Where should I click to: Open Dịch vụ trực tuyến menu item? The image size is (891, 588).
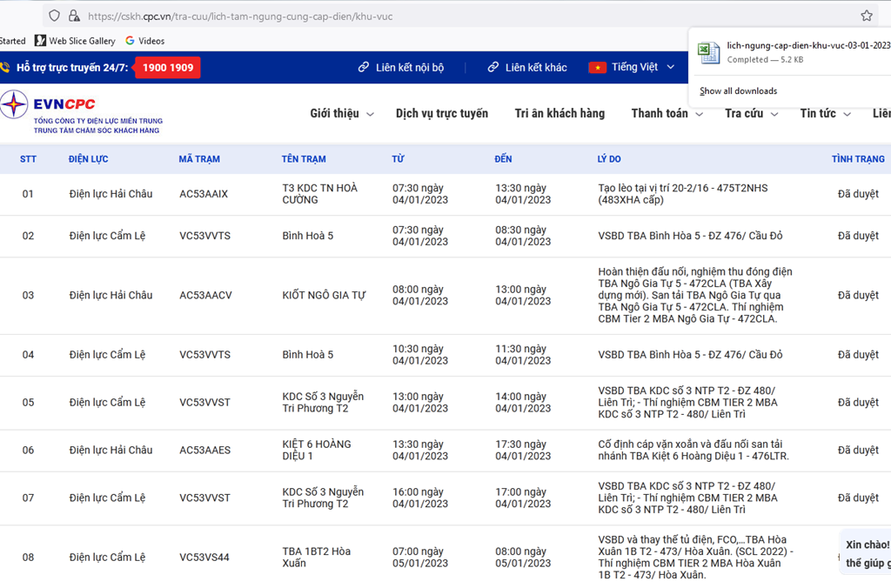(x=441, y=114)
